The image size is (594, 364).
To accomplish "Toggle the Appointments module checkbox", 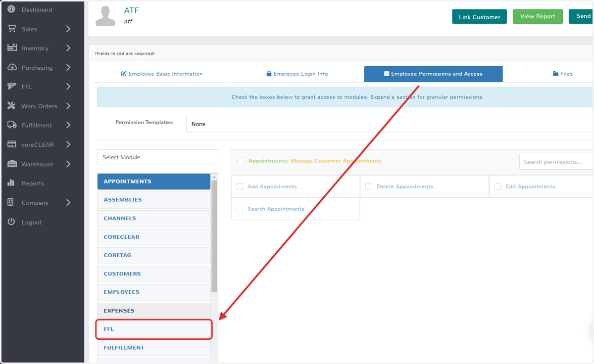I will [241, 161].
